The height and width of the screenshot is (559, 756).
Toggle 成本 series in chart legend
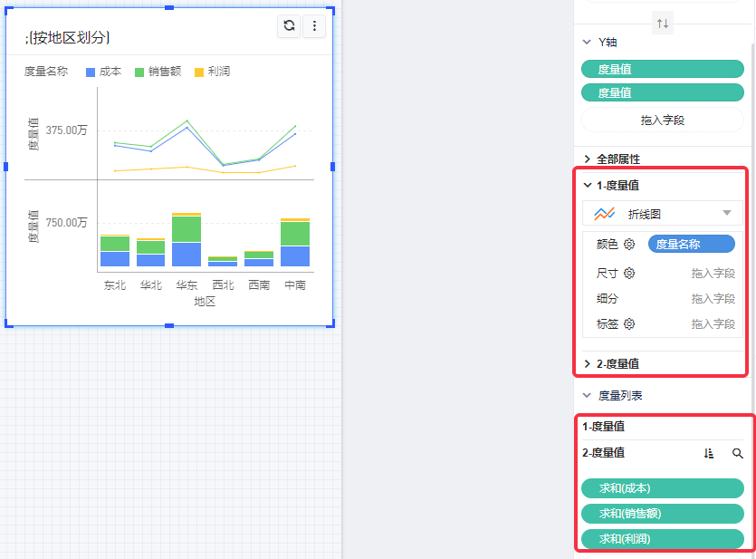tap(103, 72)
